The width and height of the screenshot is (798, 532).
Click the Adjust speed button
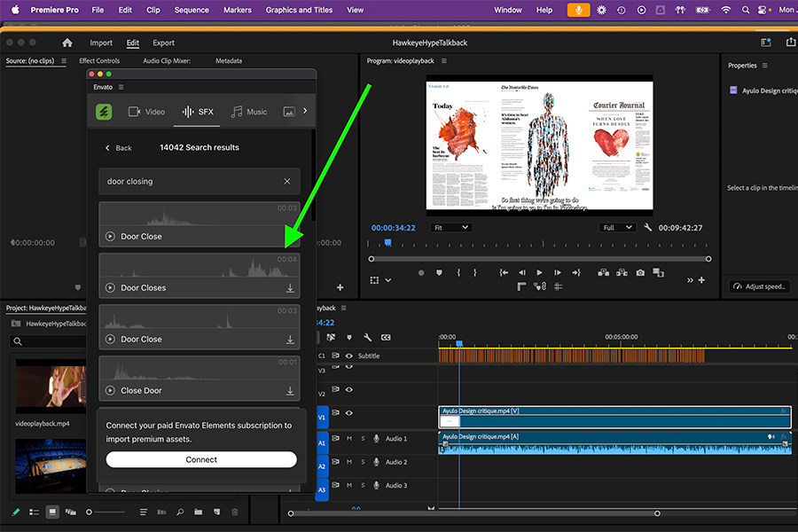pyautogui.click(x=761, y=286)
